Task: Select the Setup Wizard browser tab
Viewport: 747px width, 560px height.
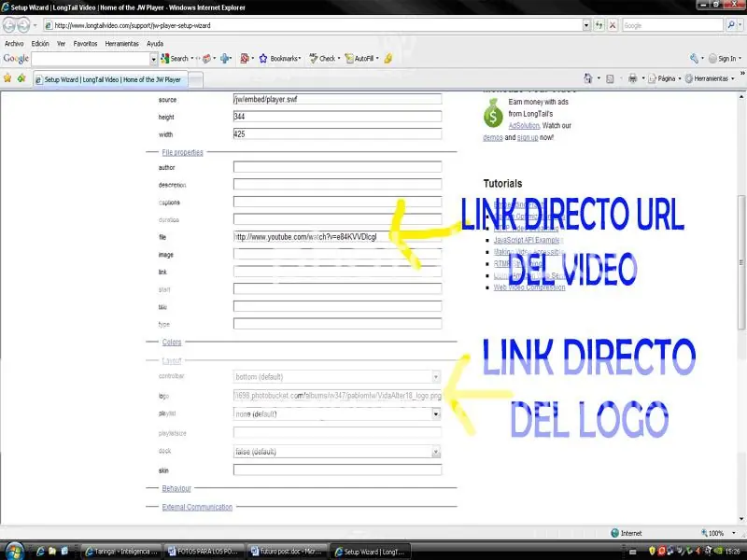Action: [110, 79]
